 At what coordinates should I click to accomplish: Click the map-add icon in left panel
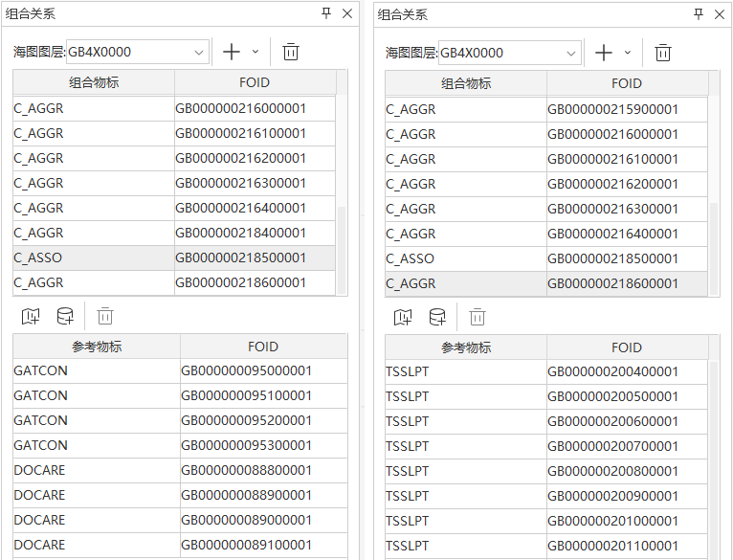coord(31,316)
